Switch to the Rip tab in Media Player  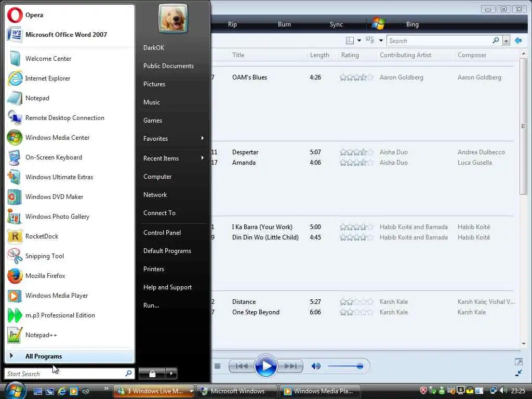coord(232,24)
